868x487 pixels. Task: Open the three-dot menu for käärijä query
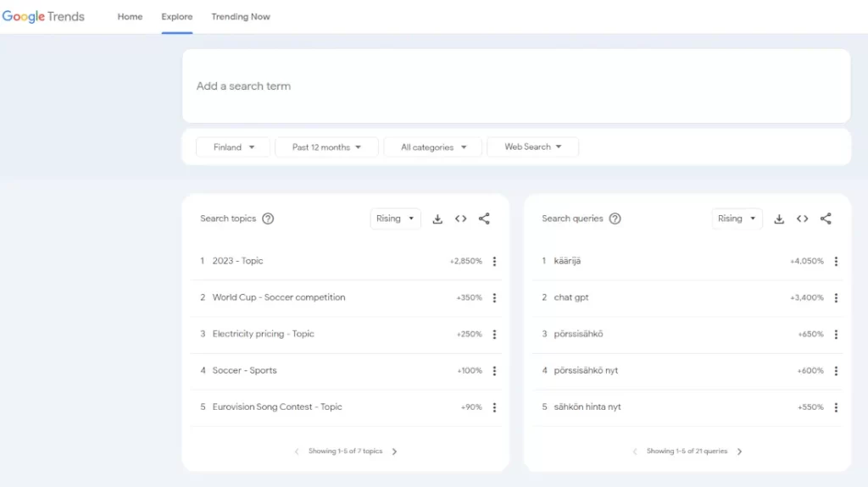pyautogui.click(x=836, y=262)
